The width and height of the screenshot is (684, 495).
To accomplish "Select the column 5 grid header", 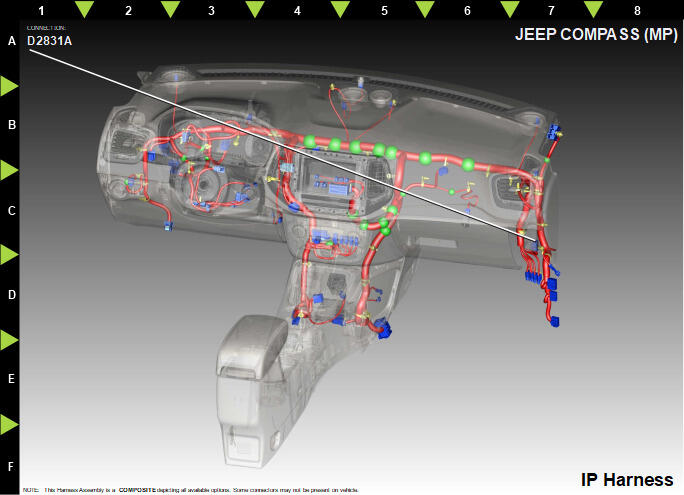I will (384, 10).
